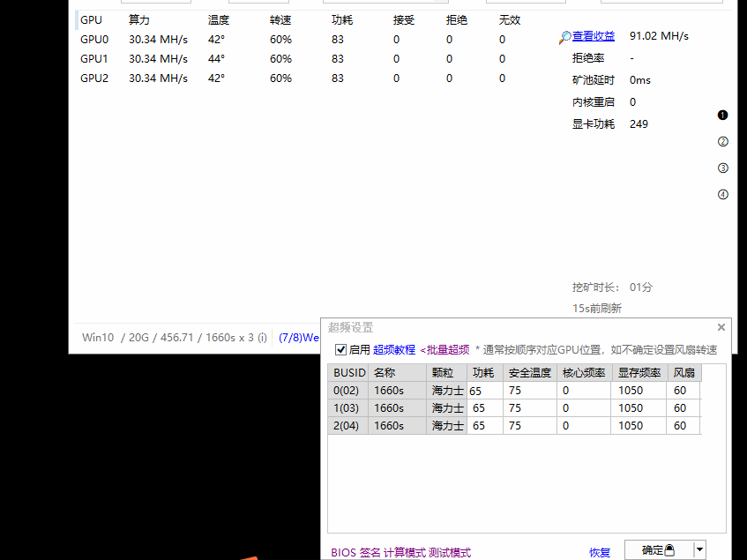Select 核心频率 0 in row 2(04)
Viewport: 747px width, 560px height.
pos(584,426)
